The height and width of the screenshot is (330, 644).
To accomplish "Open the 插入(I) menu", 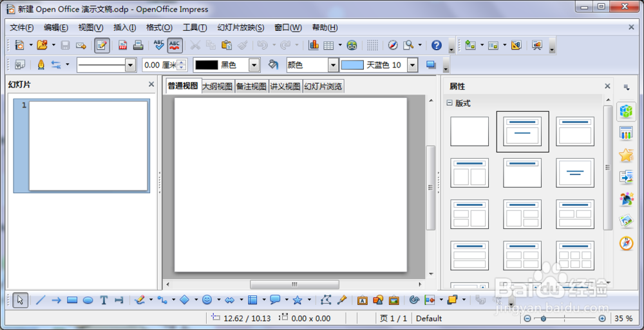I will (124, 28).
